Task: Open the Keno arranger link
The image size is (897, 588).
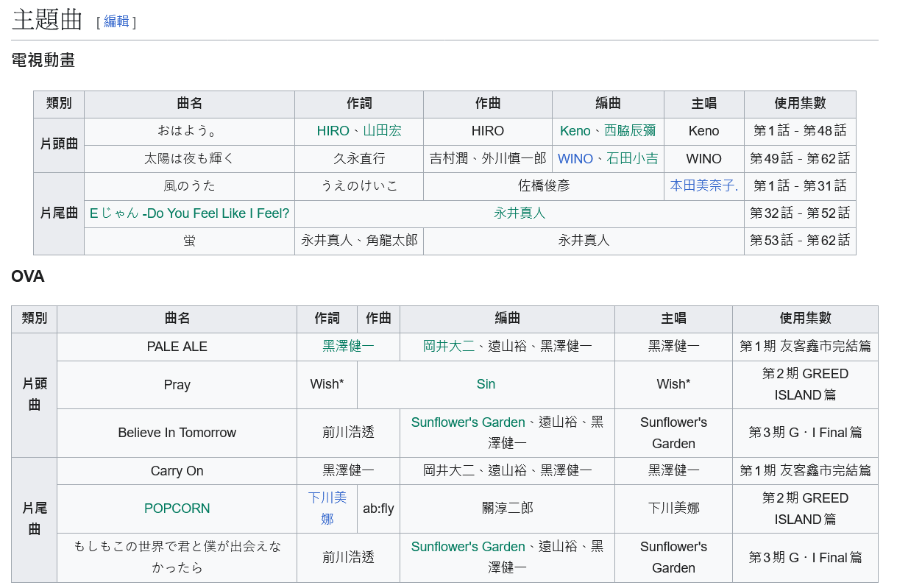Action: pos(575,131)
